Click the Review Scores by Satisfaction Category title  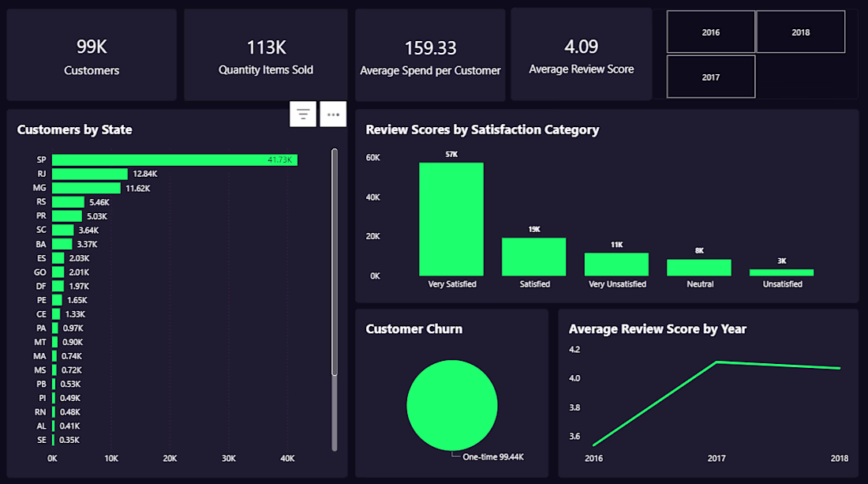pyautogui.click(x=482, y=129)
